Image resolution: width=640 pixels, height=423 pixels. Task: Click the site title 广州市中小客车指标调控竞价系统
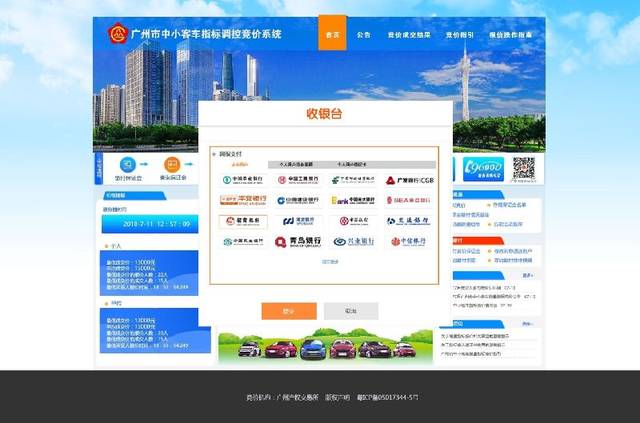206,34
